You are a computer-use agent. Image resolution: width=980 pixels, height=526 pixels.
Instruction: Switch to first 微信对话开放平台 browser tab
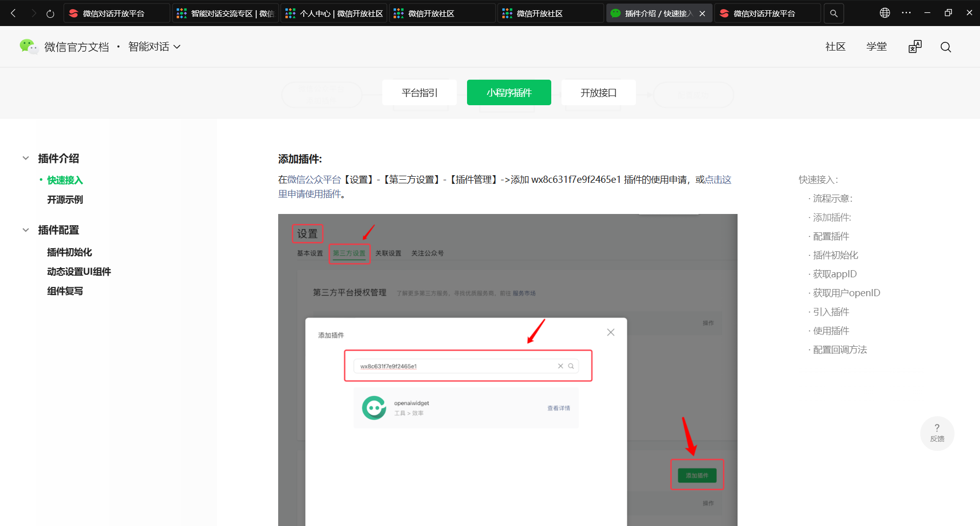(117, 14)
